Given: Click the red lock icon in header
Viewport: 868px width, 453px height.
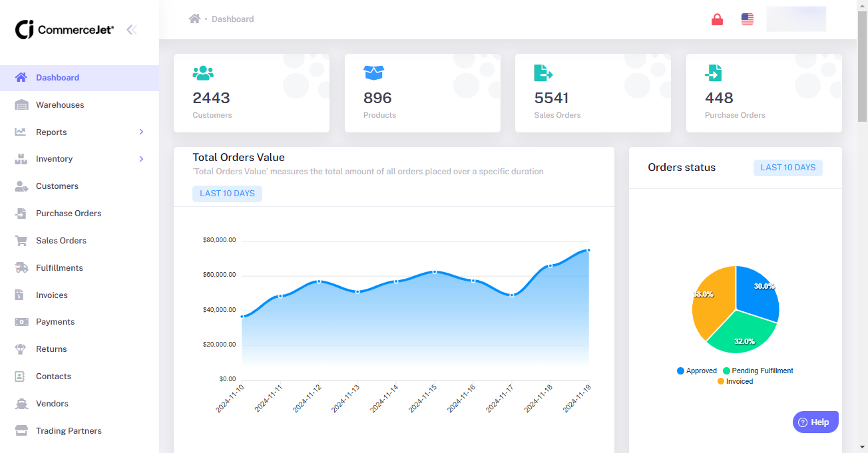Looking at the screenshot, I should coord(717,19).
